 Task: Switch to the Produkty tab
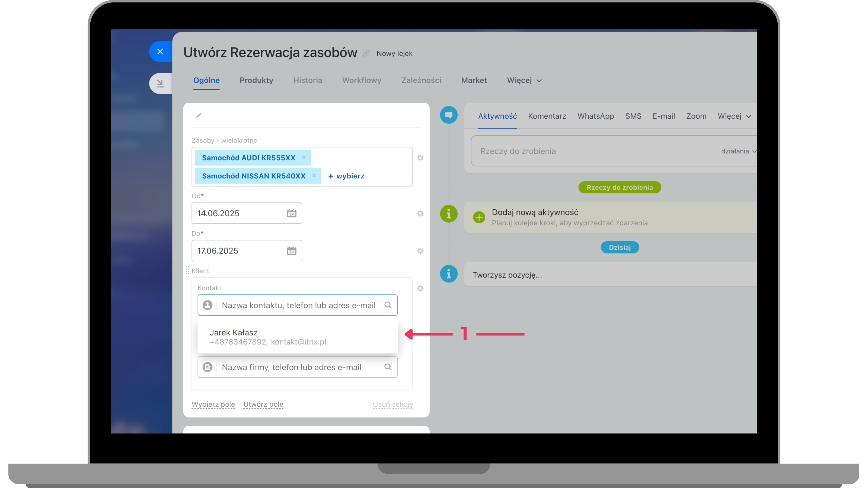point(256,80)
